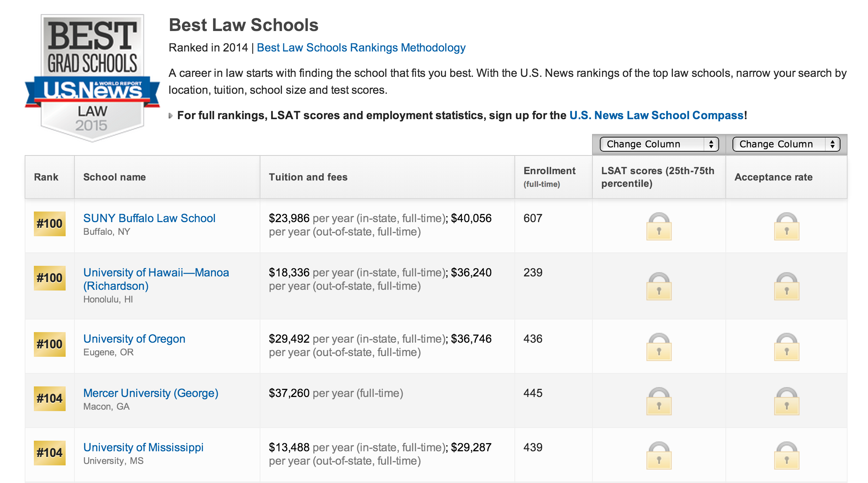Viewport: 868px width, 483px height.
Task: Click the Tuition and fees column header
Action: coord(387,177)
